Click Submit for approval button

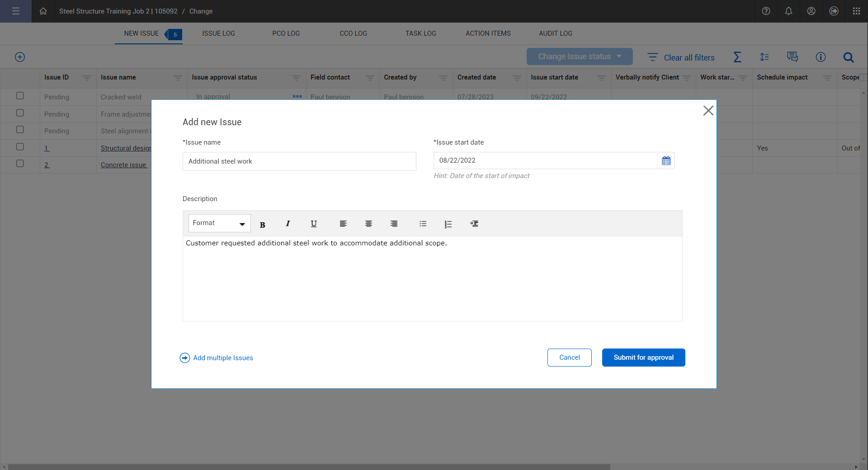click(643, 357)
